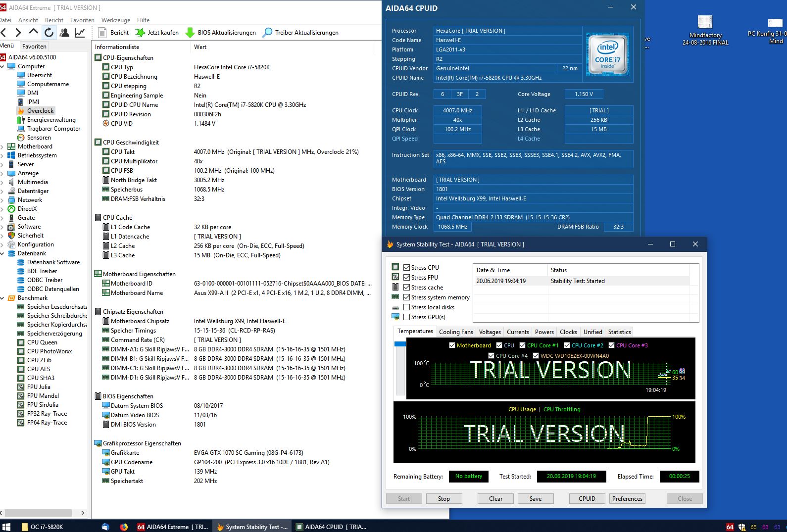Uncheck Motherboard in temperature graph legend
This screenshot has height=532, width=787.
(452, 345)
